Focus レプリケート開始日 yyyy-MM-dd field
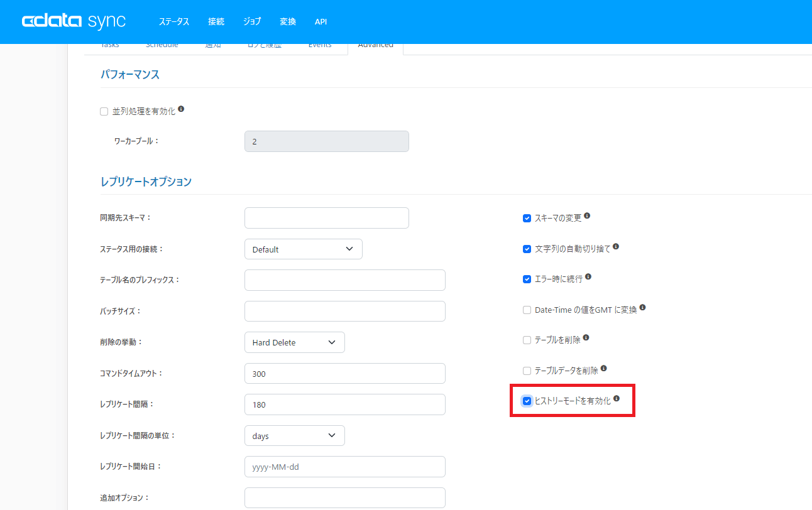 pyautogui.click(x=345, y=467)
